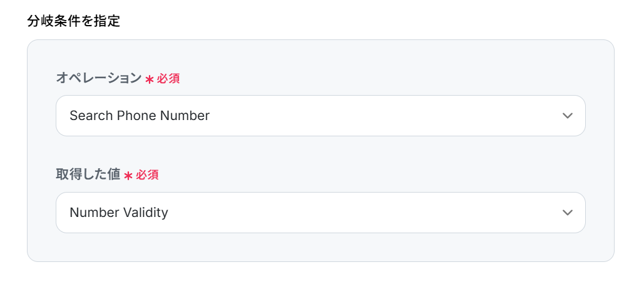
Task: Click the 'Number Validity' selected value text
Action: (119, 213)
